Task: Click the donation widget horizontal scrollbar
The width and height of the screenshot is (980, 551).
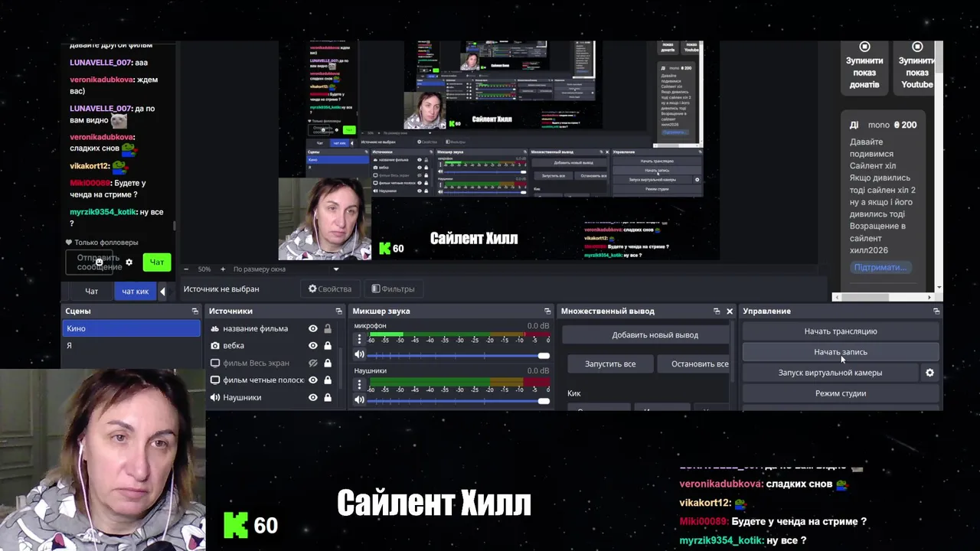Action: pos(866,297)
